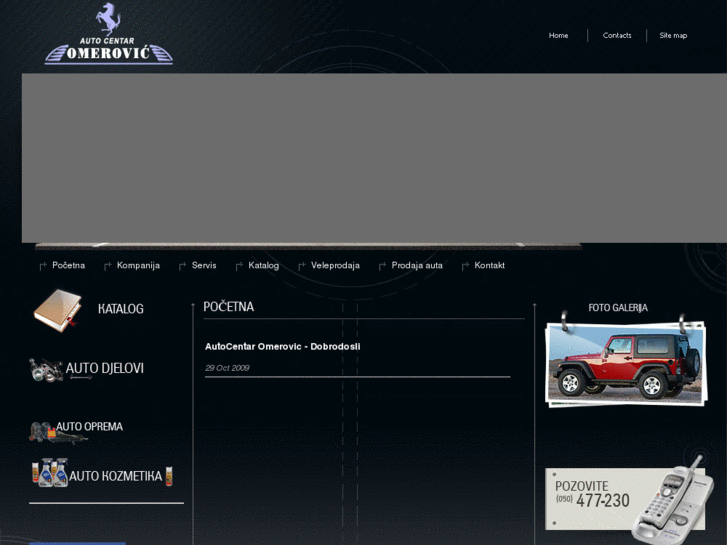Click the arrow icon beside Kompanija
The width and height of the screenshot is (727, 545).
pos(108,266)
